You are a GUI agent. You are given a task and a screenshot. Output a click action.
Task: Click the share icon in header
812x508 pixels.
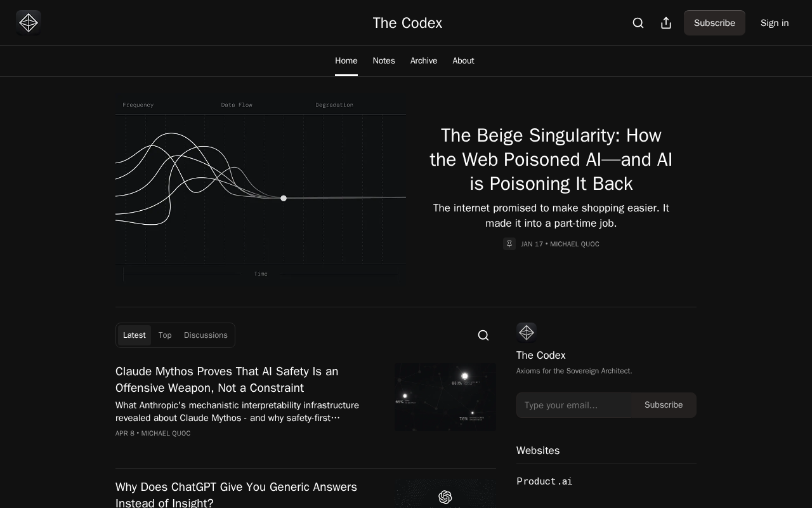pyautogui.click(x=666, y=23)
